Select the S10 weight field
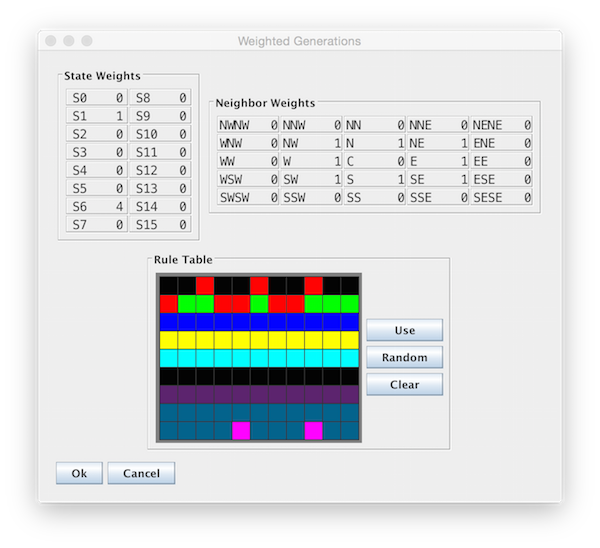Viewport: 600px width, 548px height. 160,134
